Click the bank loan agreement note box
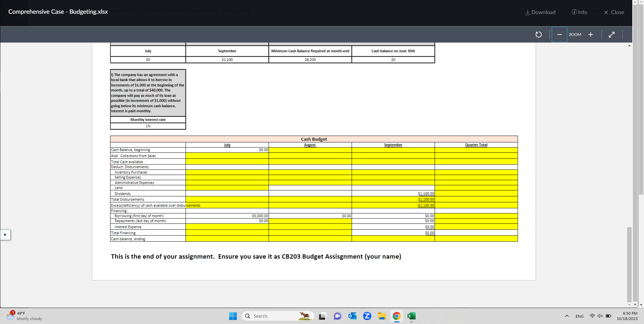 tap(148, 93)
